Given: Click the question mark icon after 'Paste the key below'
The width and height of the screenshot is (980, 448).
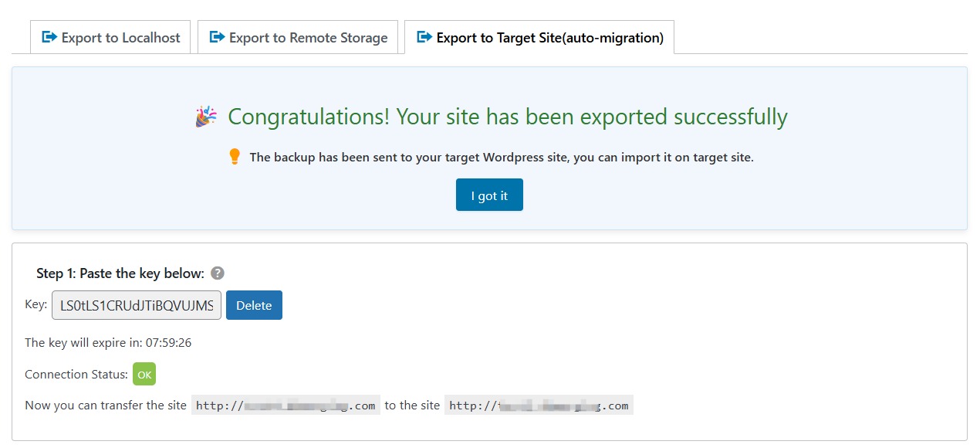Looking at the screenshot, I should (218, 273).
